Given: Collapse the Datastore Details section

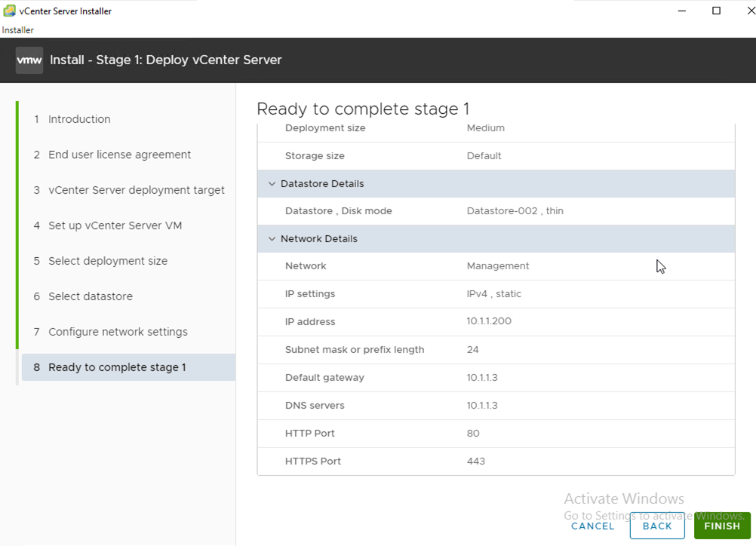Looking at the screenshot, I should [x=272, y=184].
